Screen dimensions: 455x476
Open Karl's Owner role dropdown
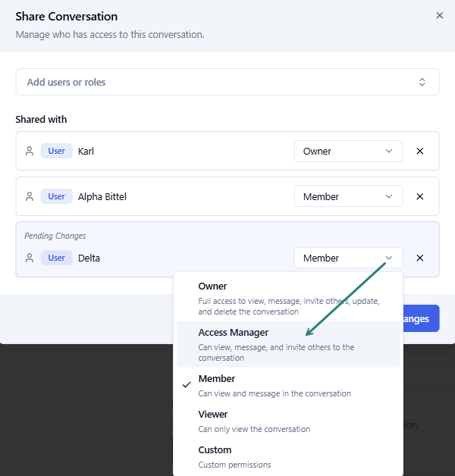(x=347, y=151)
